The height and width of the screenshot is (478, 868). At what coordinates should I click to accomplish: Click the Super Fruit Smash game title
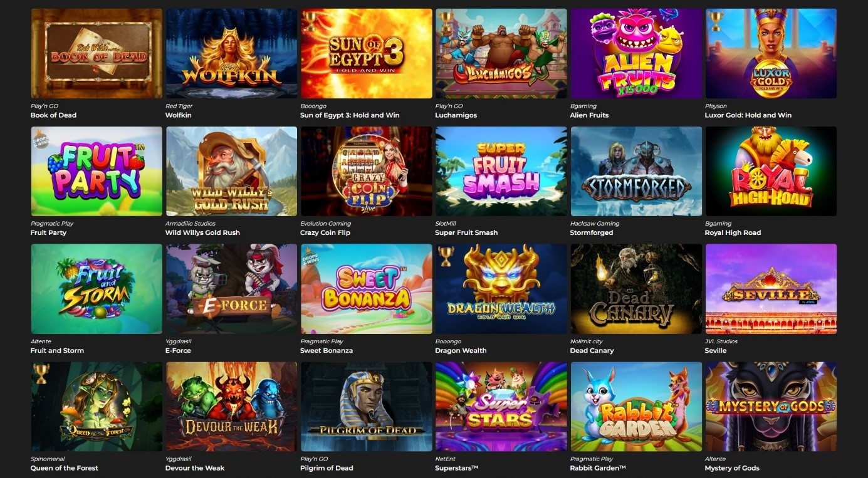pos(466,232)
